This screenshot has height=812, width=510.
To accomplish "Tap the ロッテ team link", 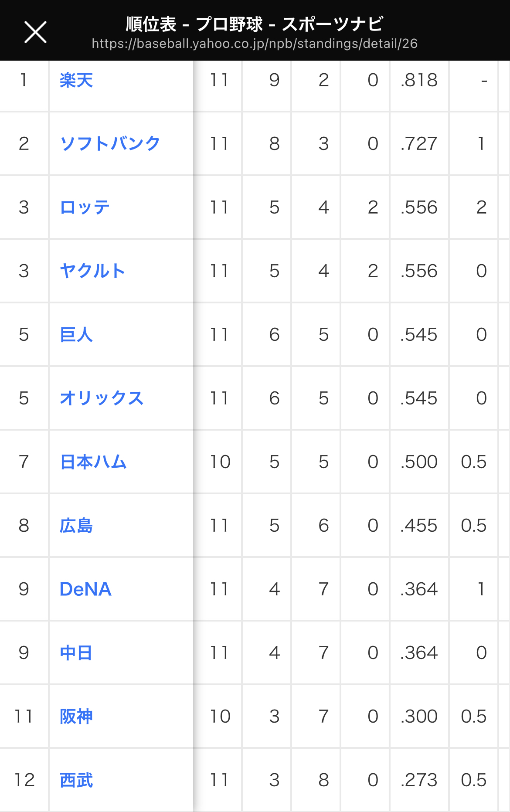I will coord(85,207).
